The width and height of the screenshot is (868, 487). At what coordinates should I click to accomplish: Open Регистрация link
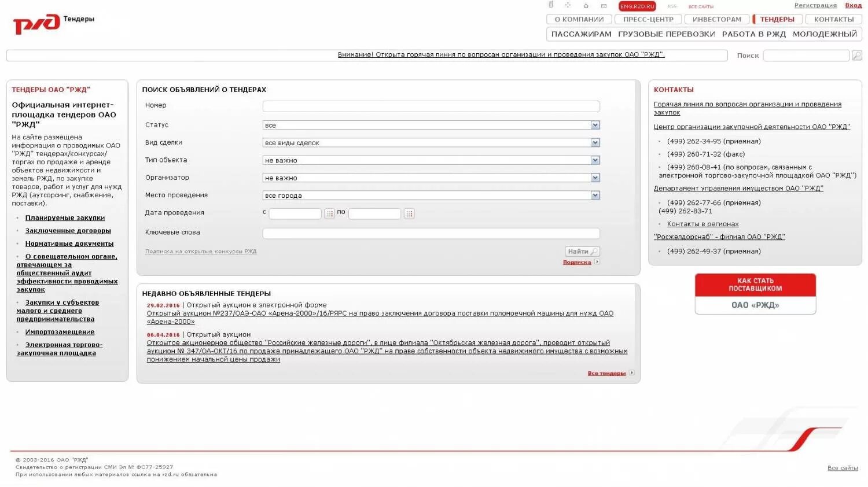click(815, 5)
